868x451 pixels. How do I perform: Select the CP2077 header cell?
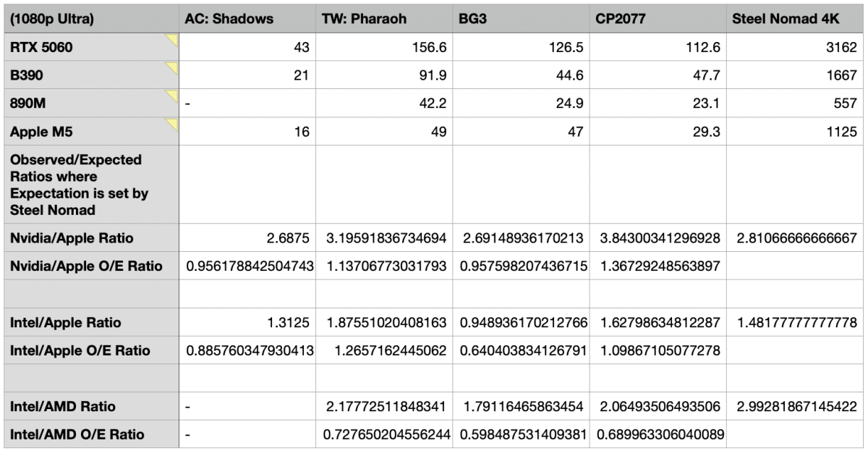click(657, 20)
